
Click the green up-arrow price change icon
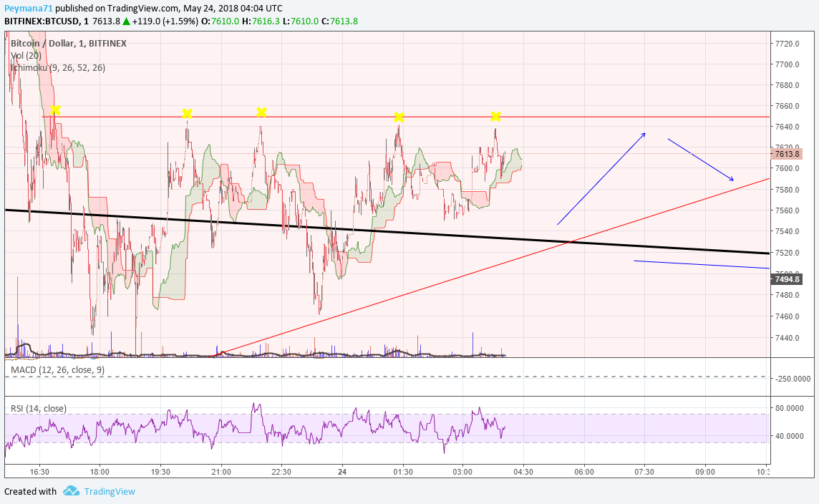[126, 21]
